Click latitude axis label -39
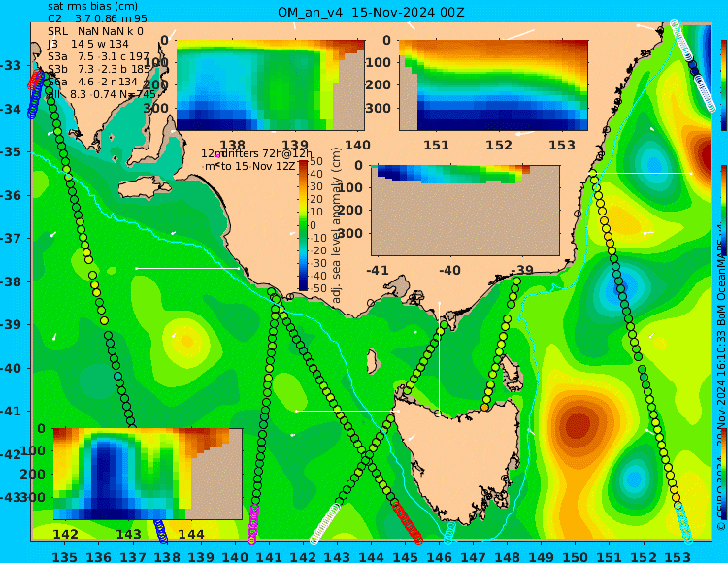The height and width of the screenshot is (563, 728). coord(11,324)
